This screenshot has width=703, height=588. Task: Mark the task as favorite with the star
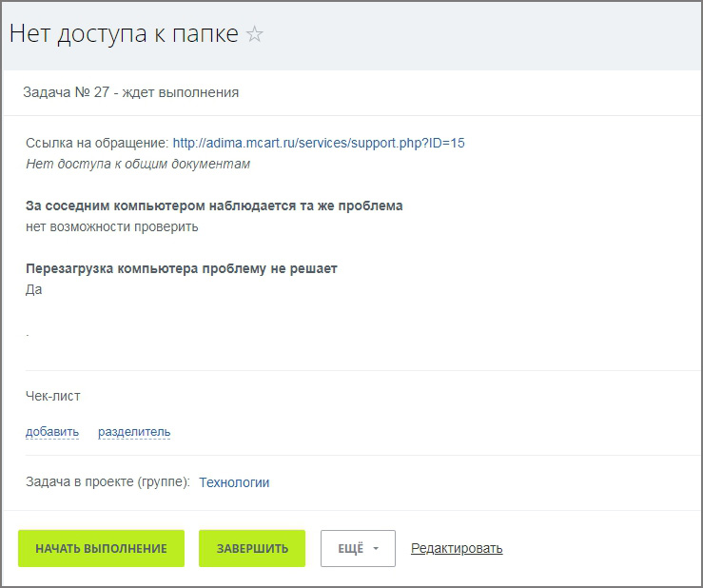coord(255,35)
